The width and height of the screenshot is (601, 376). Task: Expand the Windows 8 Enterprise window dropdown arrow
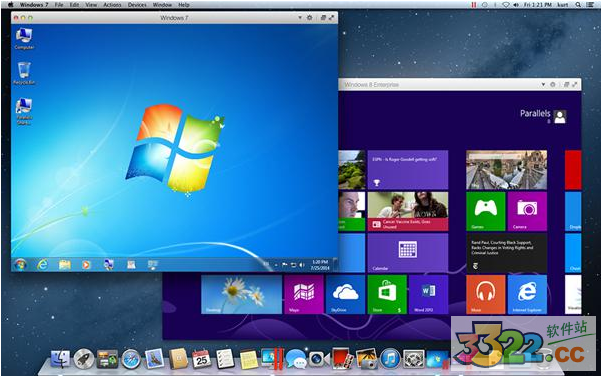coord(543,84)
